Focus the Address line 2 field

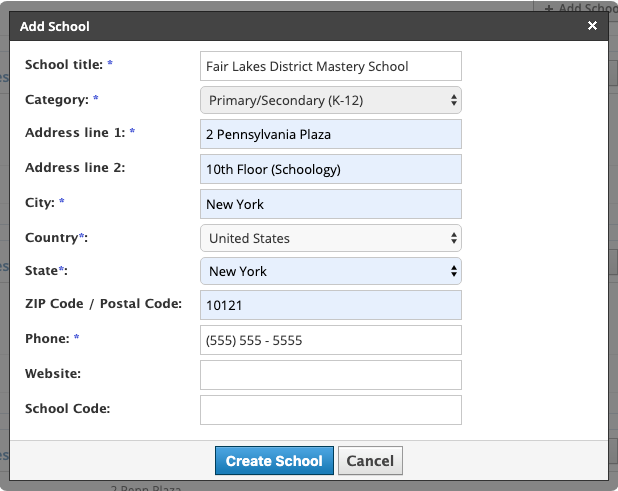[331, 169]
